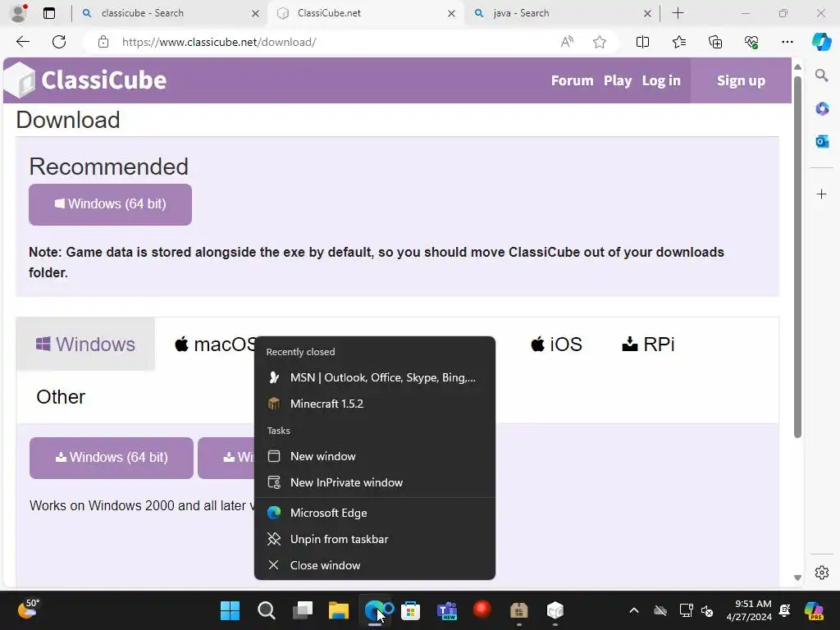
Task: Open the Edge profile avatar
Action: (19, 13)
